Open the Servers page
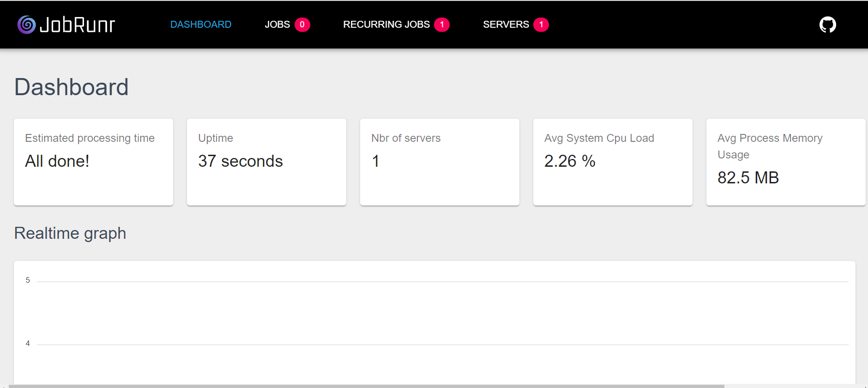The height and width of the screenshot is (388, 868). (506, 24)
